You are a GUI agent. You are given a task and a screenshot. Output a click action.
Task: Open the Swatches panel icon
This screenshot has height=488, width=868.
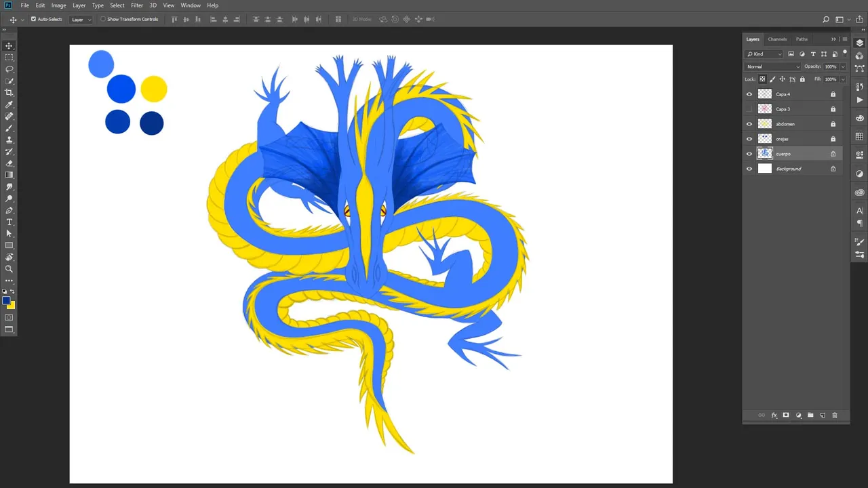(x=860, y=136)
